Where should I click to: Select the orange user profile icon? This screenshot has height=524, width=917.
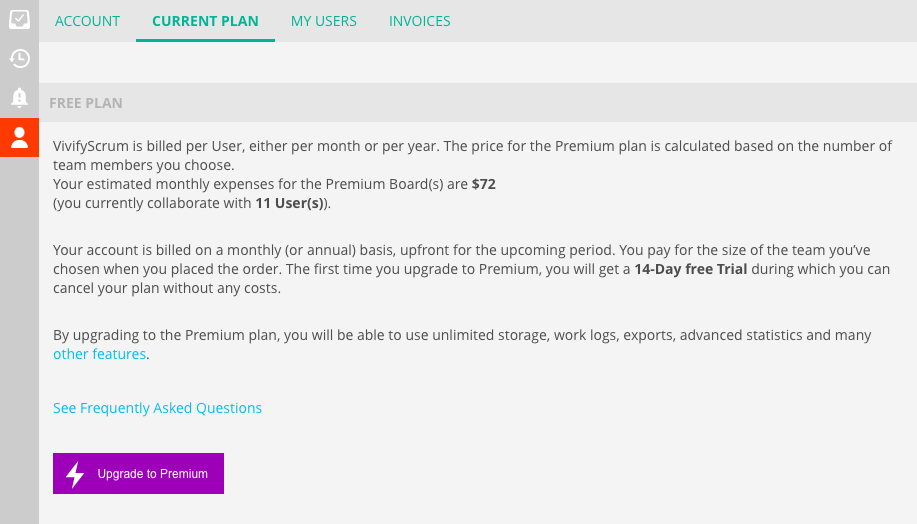pos(19,137)
